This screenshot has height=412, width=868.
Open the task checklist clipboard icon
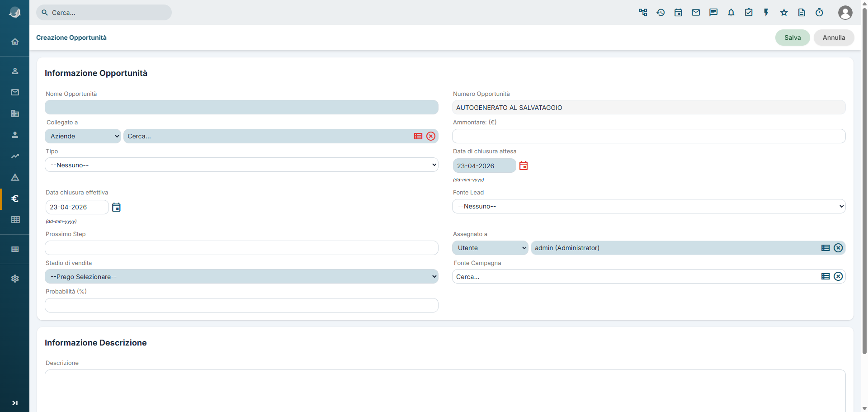click(749, 13)
